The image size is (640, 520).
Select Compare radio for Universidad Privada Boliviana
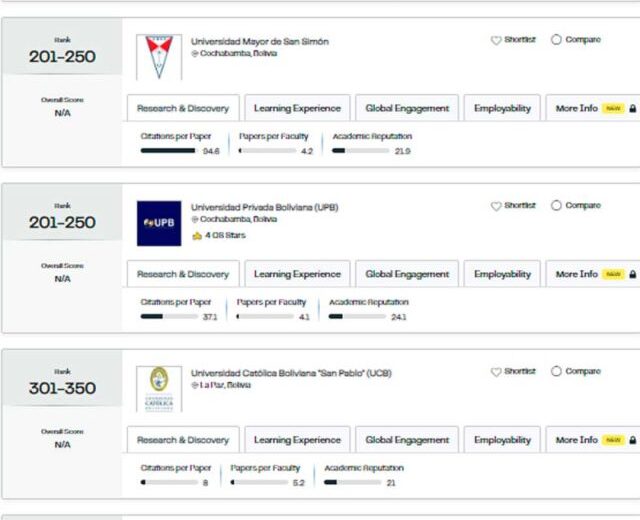556,205
